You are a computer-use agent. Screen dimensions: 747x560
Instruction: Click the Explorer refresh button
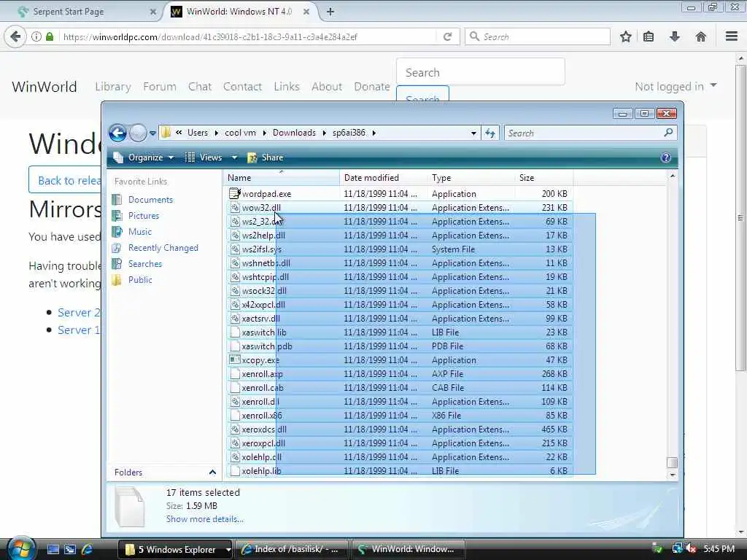click(x=490, y=133)
